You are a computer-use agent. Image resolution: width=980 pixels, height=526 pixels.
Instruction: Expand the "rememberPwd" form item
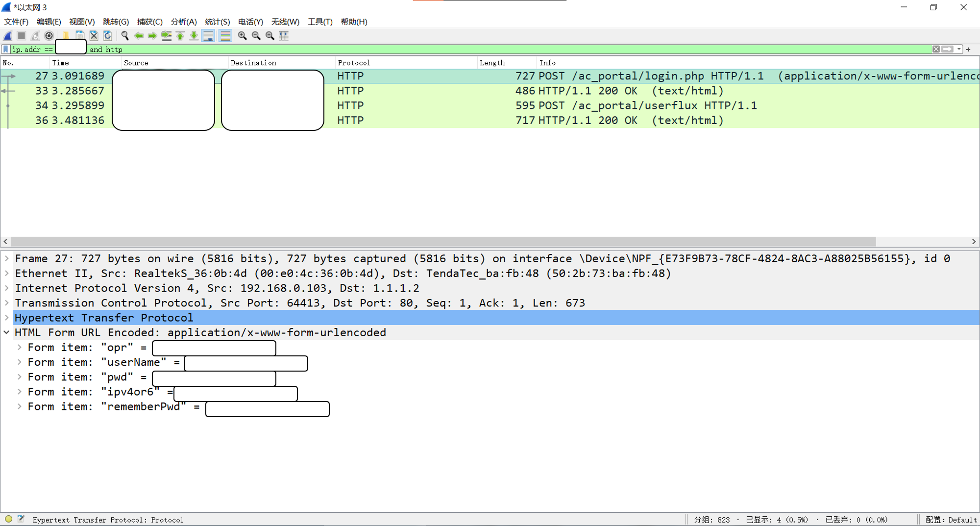[x=20, y=406]
